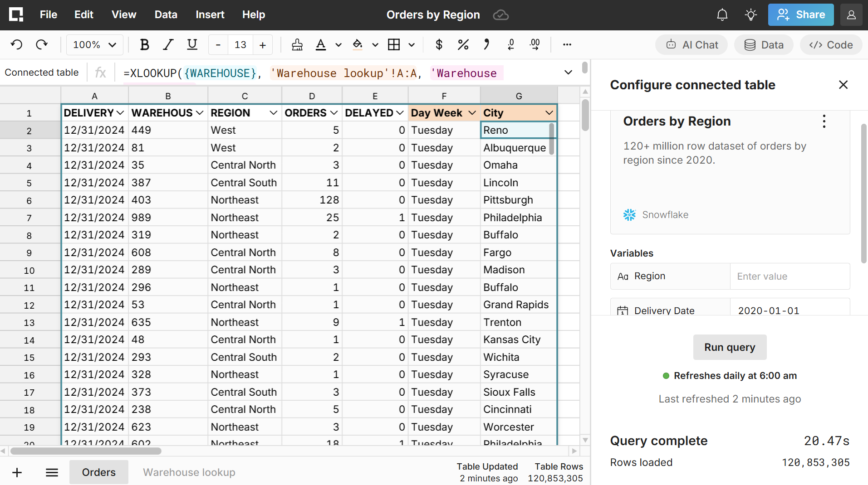Select cell with city Pittsburgh
Image resolution: width=868 pixels, height=485 pixels.
[x=518, y=200]
